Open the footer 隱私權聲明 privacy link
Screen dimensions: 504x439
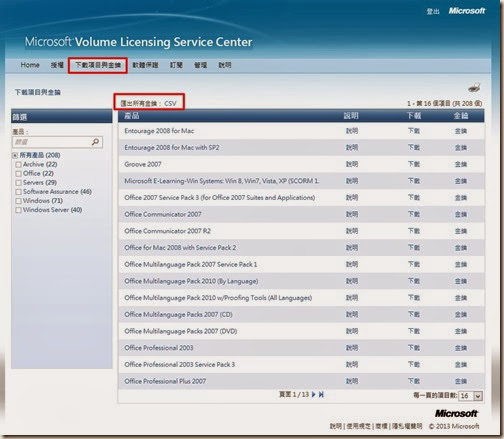(407, 426)
